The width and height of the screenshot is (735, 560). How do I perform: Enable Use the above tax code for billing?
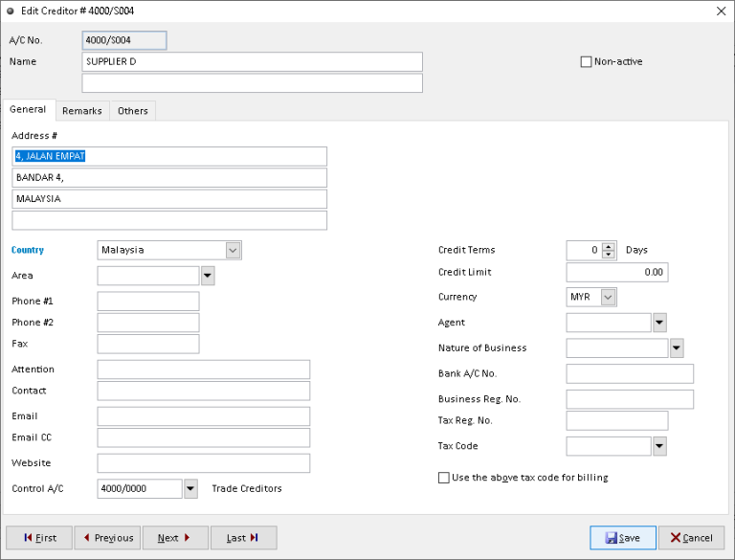tap(443, 478)
